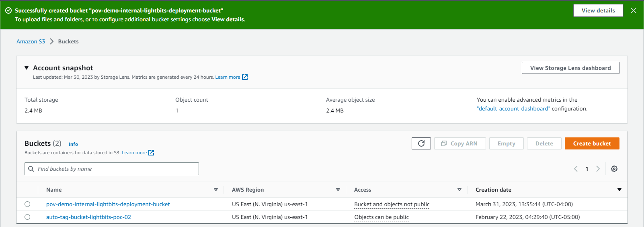The width and height of the screenshot is (644, 227).
Task: Collapse the Account snapshot section
Action: pos(27,68)
